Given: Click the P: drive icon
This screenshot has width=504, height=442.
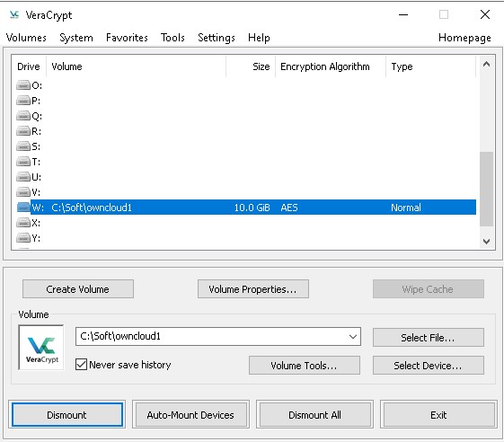Looking at the screenshot, I should (23, 101).
